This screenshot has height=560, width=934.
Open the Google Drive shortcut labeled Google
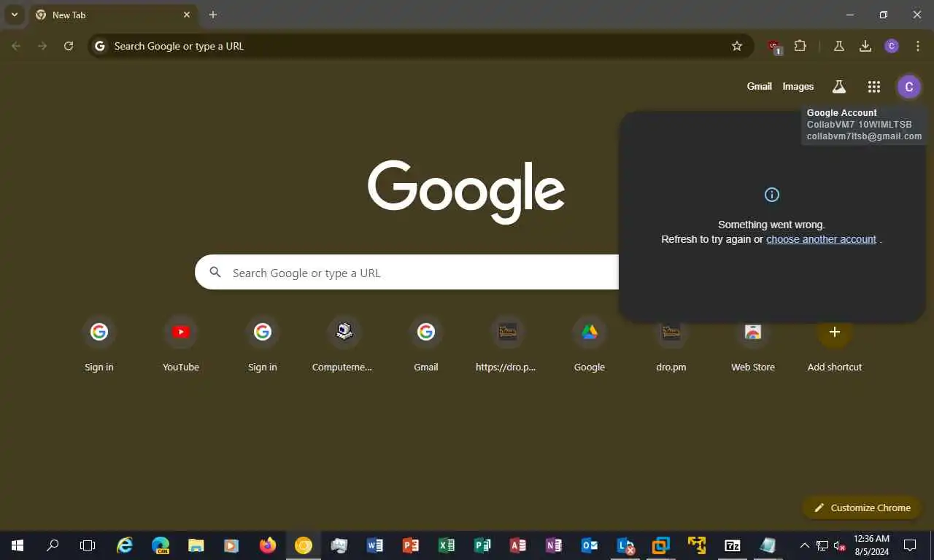(590, 343)
